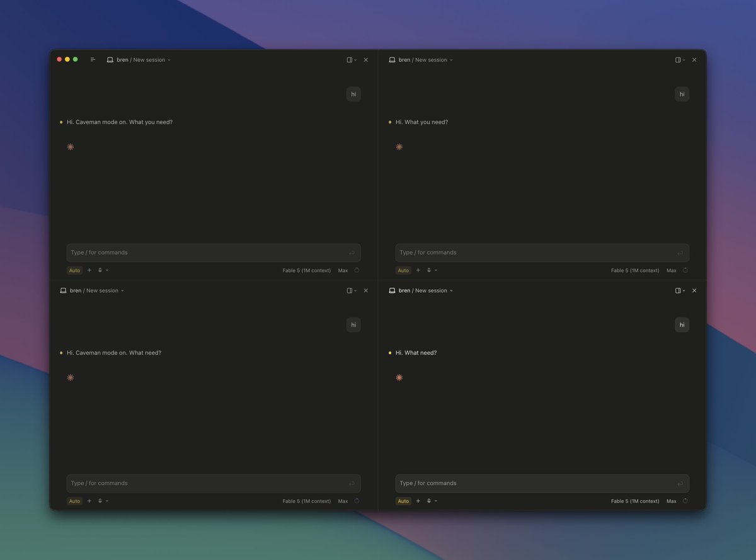Viewport: 756px width, 560px height.
Task: Select reply 'Hi. Caveman mode on. What need?'
Action: click(114, 353)
